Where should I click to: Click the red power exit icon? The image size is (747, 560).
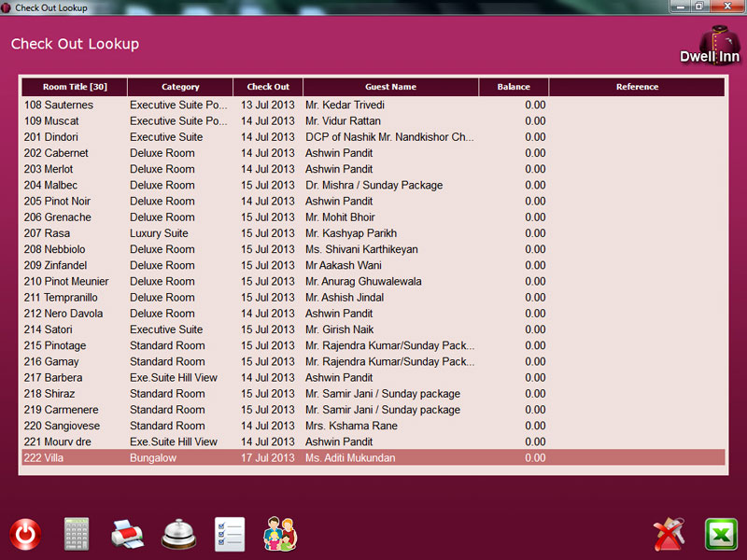point(25,535)
